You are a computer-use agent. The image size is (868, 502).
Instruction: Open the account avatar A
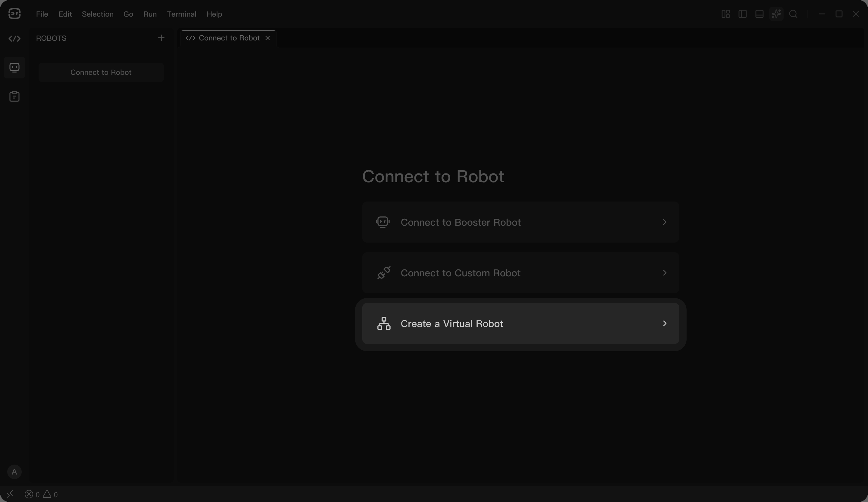pos(14,472)
